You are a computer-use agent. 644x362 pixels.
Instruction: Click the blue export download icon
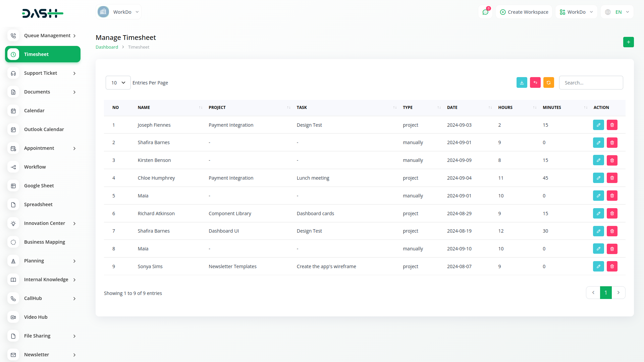[x=522, y=82]
